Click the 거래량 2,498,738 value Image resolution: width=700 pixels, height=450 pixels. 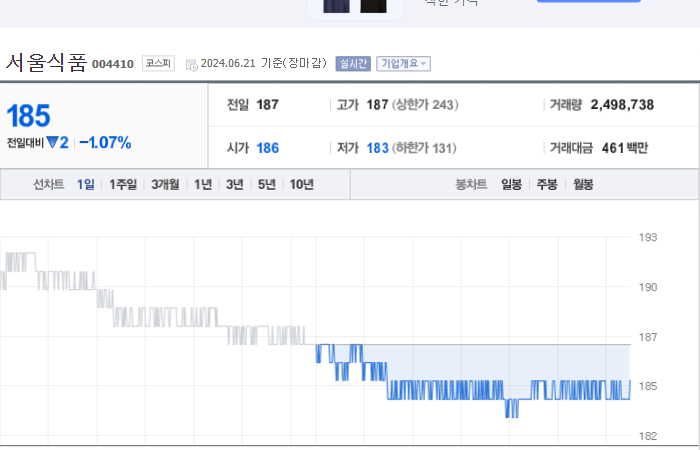point(622,105)
